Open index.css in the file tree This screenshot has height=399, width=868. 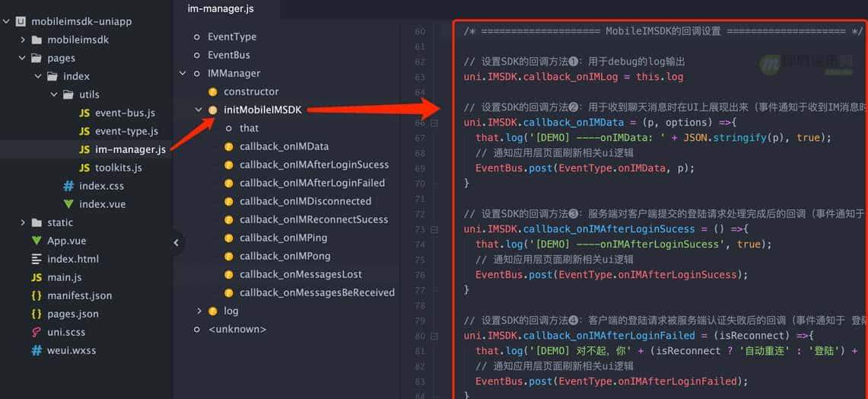(101, 186)
